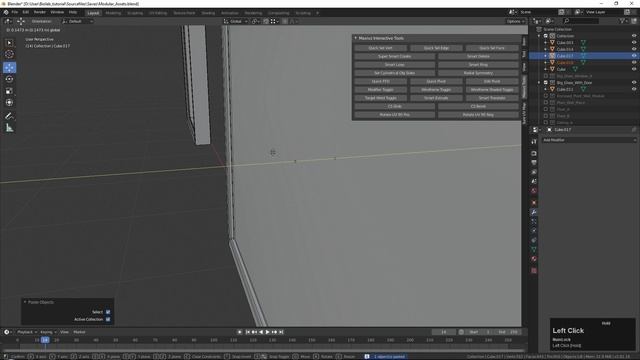640x360 pixels.
Task: Click the current frame marker on timeline
Action: pos(45,340)
